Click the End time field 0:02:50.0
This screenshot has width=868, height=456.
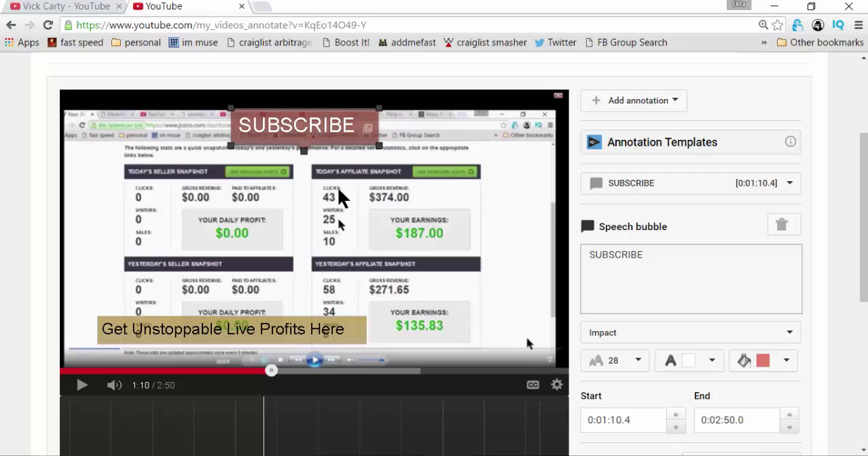click(x=737, y=420)
